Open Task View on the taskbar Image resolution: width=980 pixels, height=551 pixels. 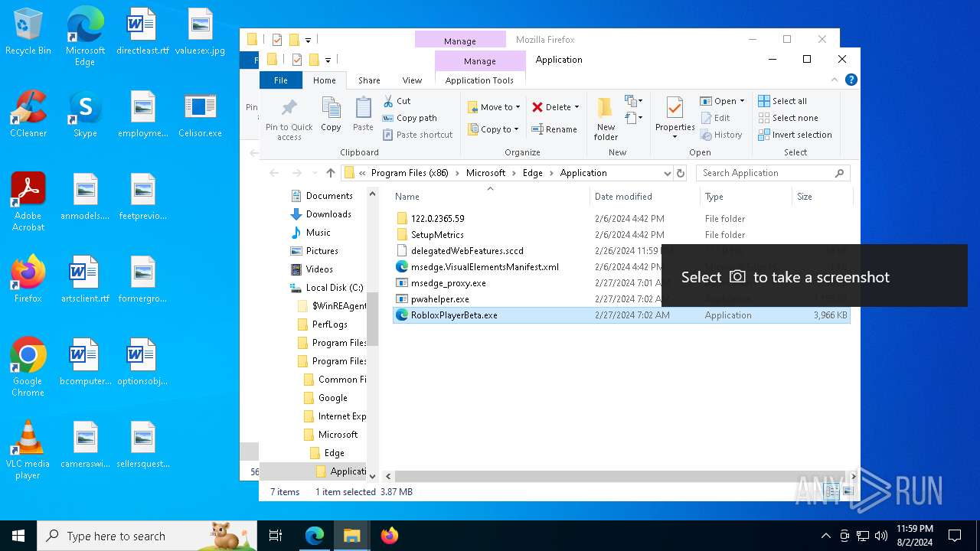(x=276, y=536)
